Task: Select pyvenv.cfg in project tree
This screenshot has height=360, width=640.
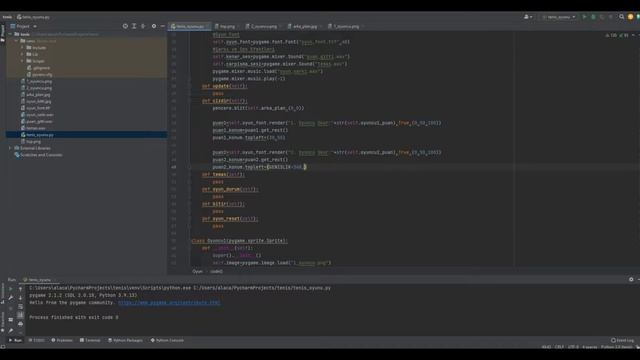Action: click(40, 74)
